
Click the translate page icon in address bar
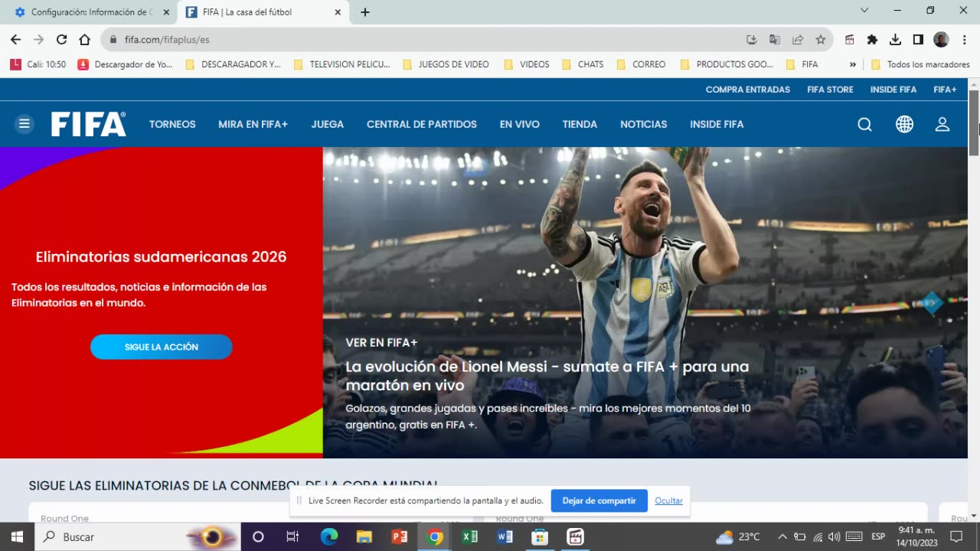(x=775, y=40)
